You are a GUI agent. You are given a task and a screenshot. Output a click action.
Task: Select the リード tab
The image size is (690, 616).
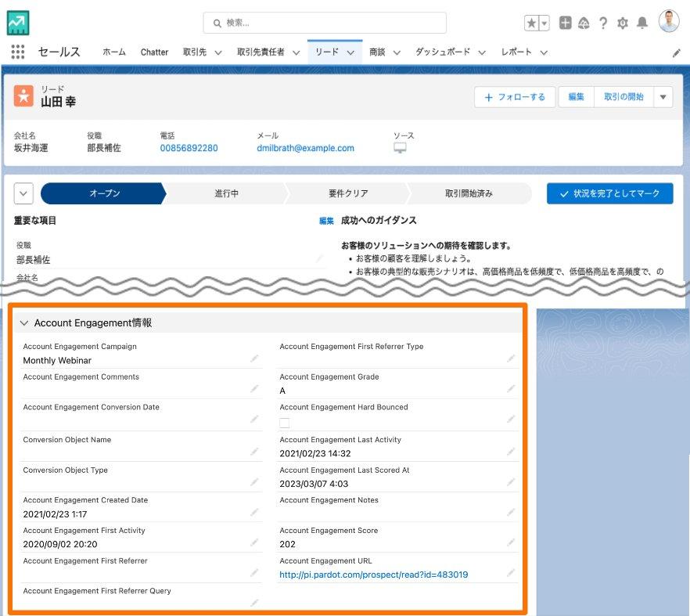coord(327,52)
